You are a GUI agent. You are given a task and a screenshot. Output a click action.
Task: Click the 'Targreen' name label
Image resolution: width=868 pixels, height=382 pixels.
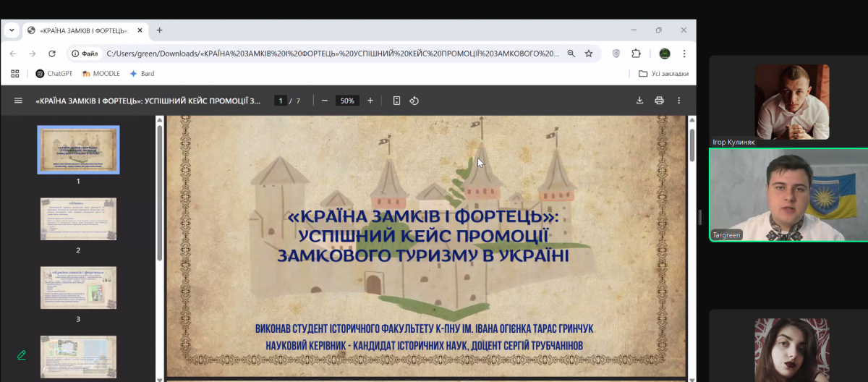728,235
